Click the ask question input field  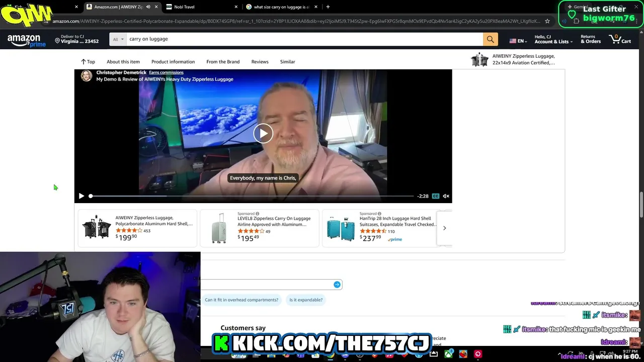pos(267,285)
